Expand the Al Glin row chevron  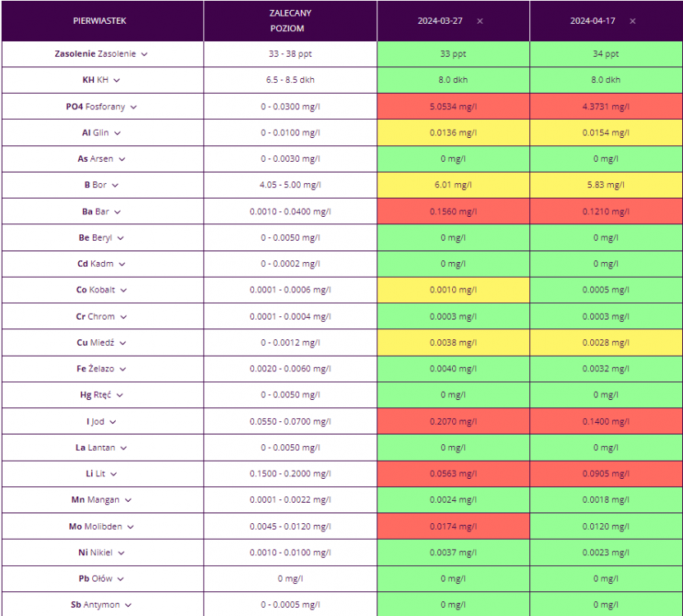(x=118, y=133)
